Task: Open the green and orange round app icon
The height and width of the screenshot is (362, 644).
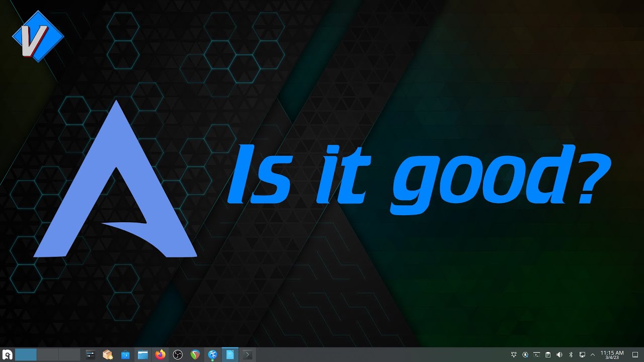Action: coord(195,355)
